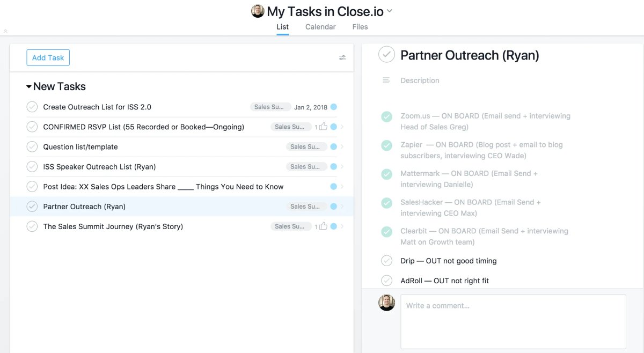This screenshot has width=644, height=353.
Task: Open the Files tab
Action: 360,27
